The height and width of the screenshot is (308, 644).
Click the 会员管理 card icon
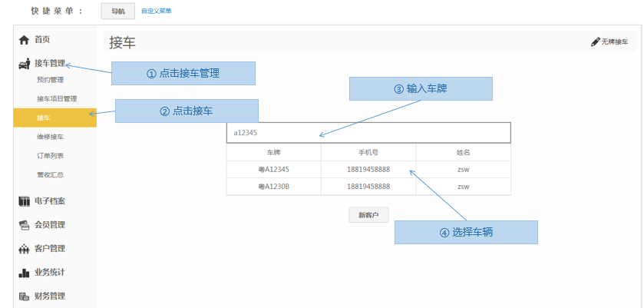click(x=25, y=225)
